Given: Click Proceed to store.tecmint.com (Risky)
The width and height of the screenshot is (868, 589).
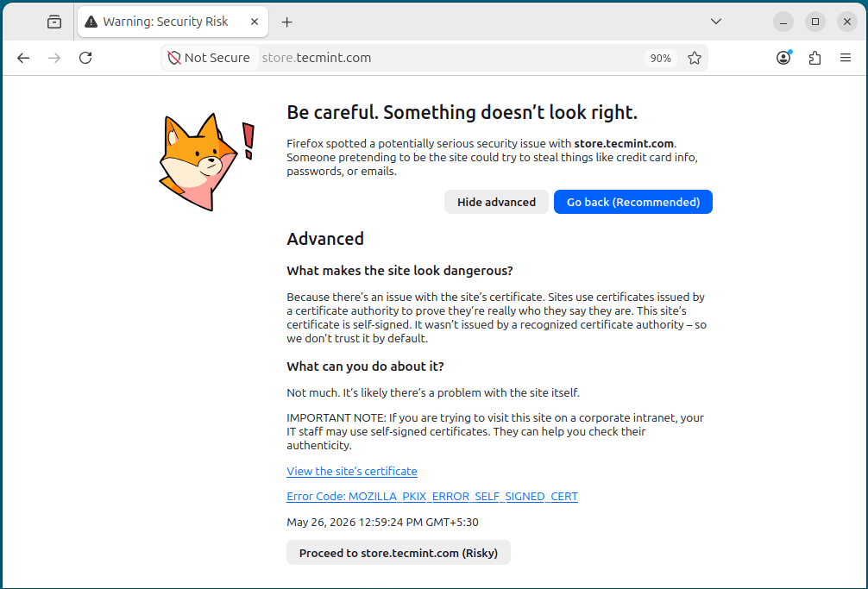Looking at the screenshot, I should coord(398,553).
